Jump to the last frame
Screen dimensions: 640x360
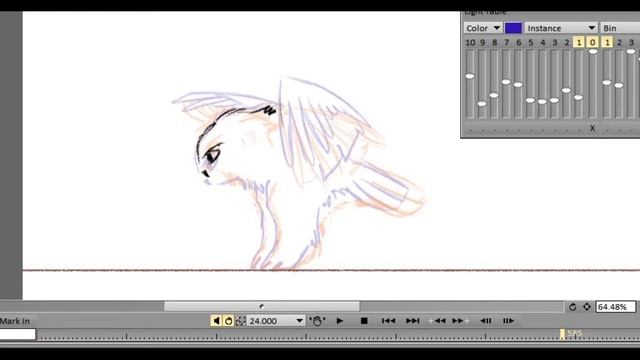click(413, 321)
